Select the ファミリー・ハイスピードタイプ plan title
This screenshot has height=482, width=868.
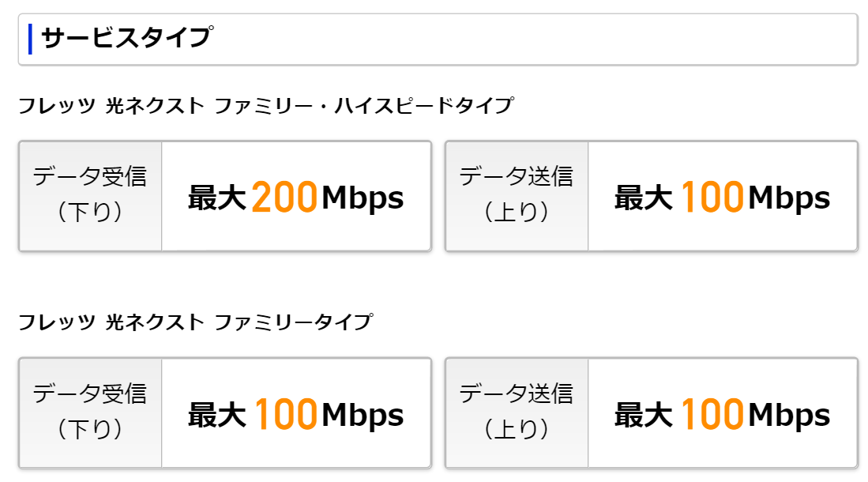coord(265,105)
